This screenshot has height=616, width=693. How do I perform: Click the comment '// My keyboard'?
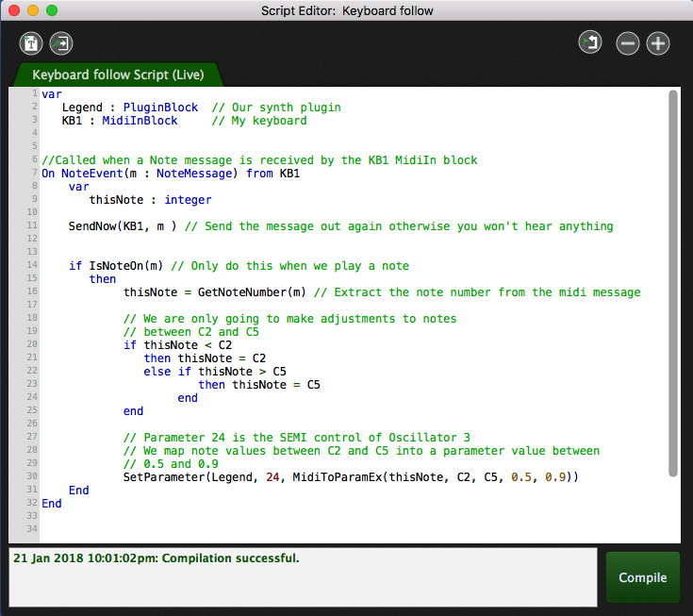(x=259, y=121)
